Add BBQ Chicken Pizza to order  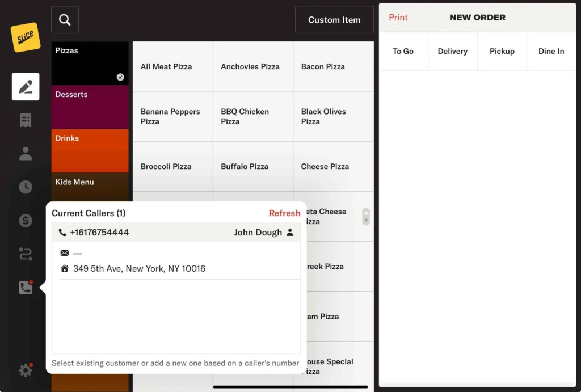tap(252, 116)
